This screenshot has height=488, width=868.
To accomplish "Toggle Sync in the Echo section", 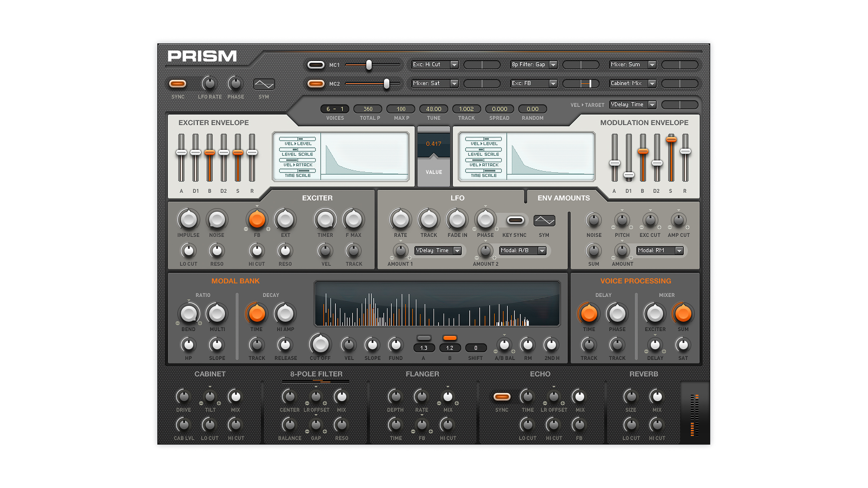I will [x=502, y=397].
